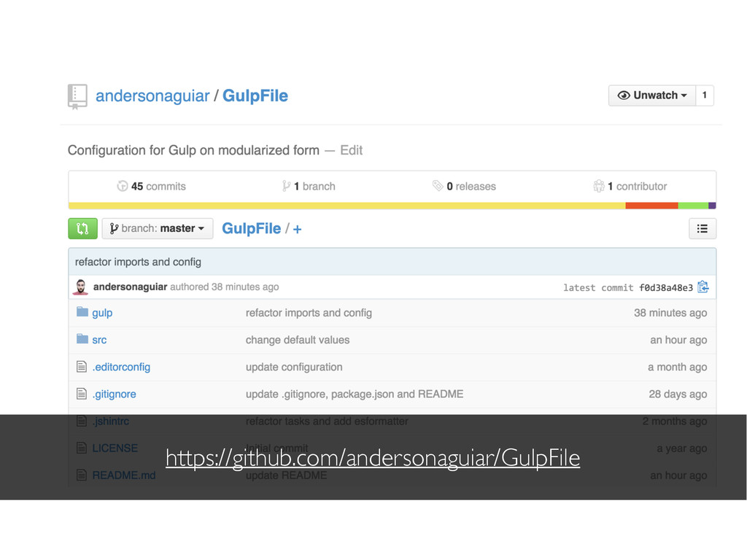Click the list view icon button
This screenshot has height=560, width=747.
[703, 228]
